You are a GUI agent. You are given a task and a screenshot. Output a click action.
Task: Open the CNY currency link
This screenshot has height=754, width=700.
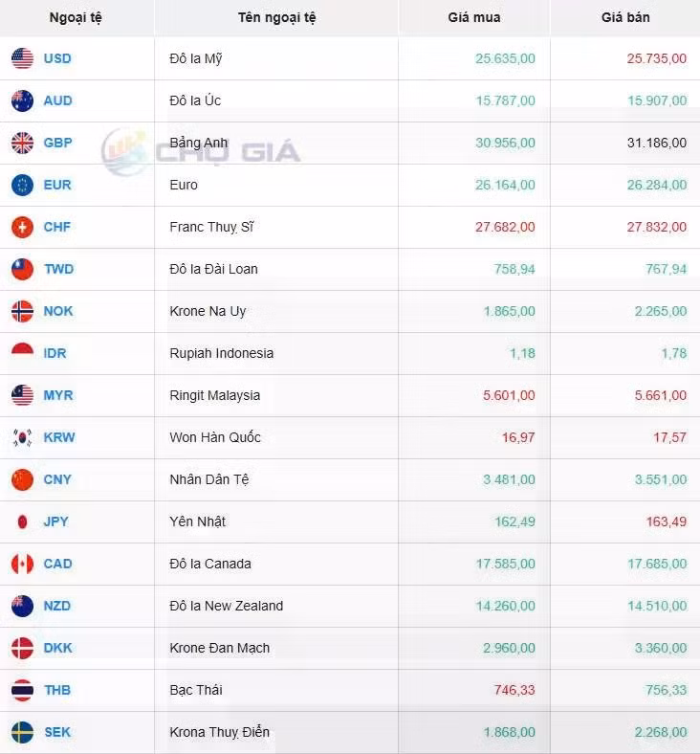coord(57,479)
